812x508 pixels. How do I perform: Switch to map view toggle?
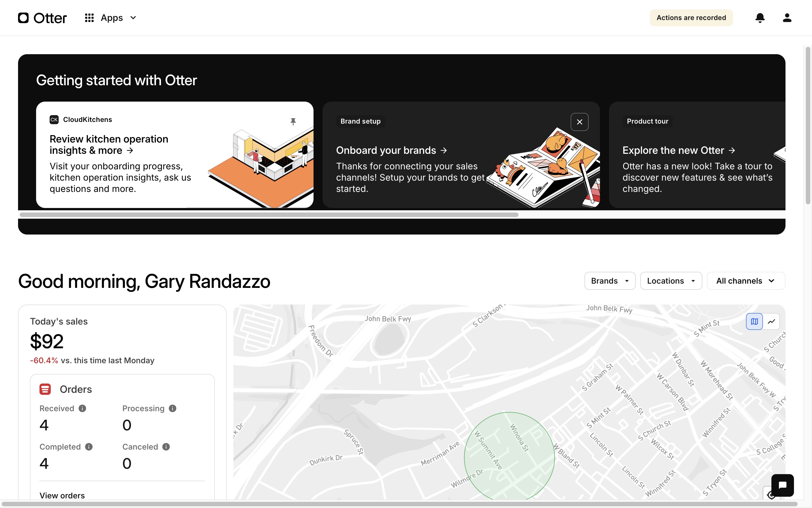pos(754,321)
